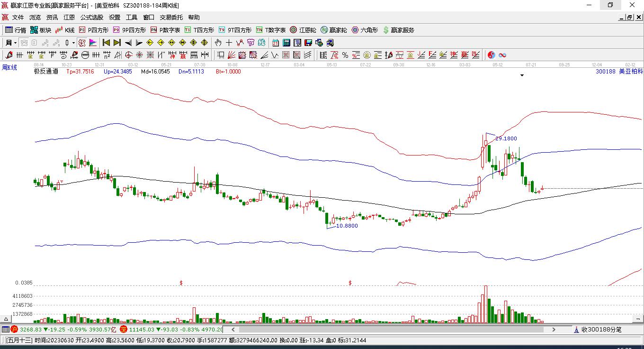Click the red compass target icon
The image size is (644, 349).
pyautogui.click(x=129, y=55)
